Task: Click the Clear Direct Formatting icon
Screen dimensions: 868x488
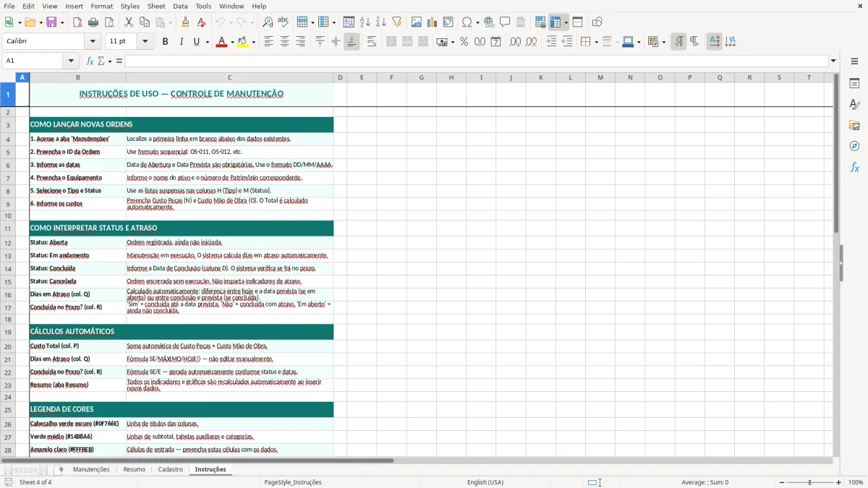Action: (x=202, y=22)
